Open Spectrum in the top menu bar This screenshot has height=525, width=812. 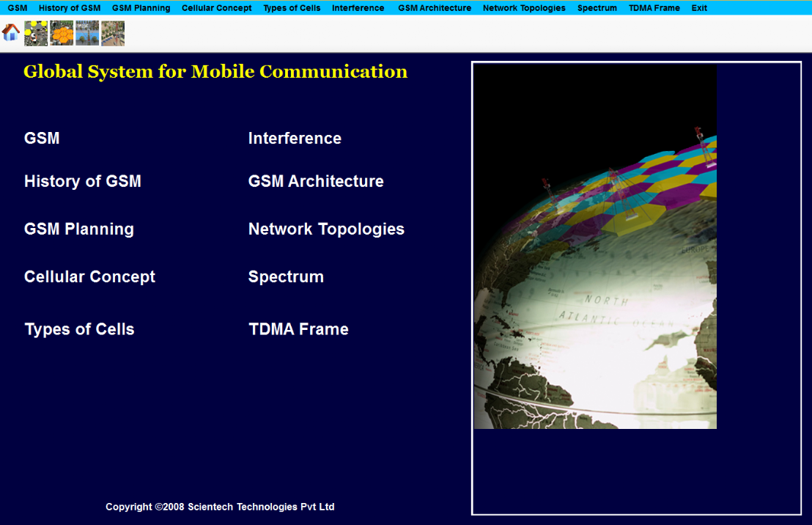(597, 8)
